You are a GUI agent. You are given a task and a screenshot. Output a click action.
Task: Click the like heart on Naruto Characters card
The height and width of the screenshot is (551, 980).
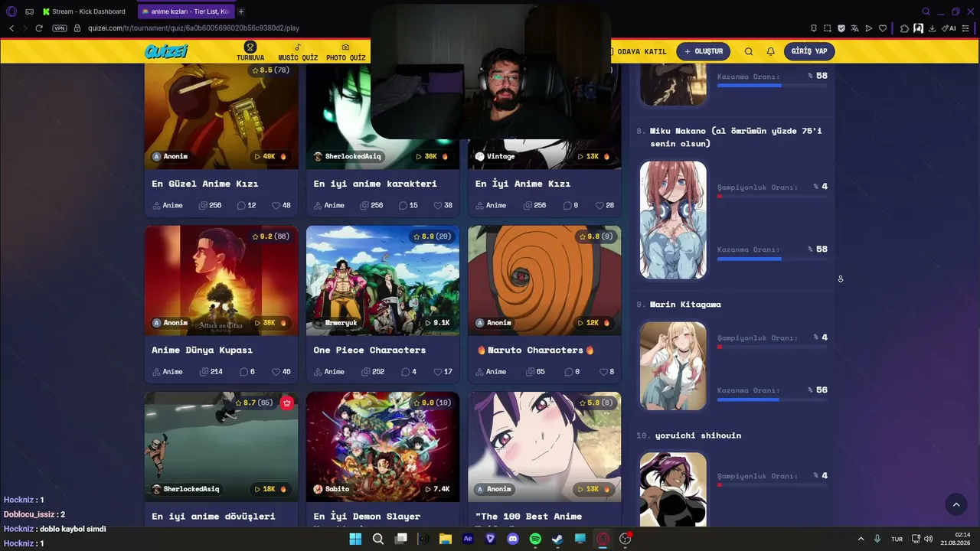[603, 372]
